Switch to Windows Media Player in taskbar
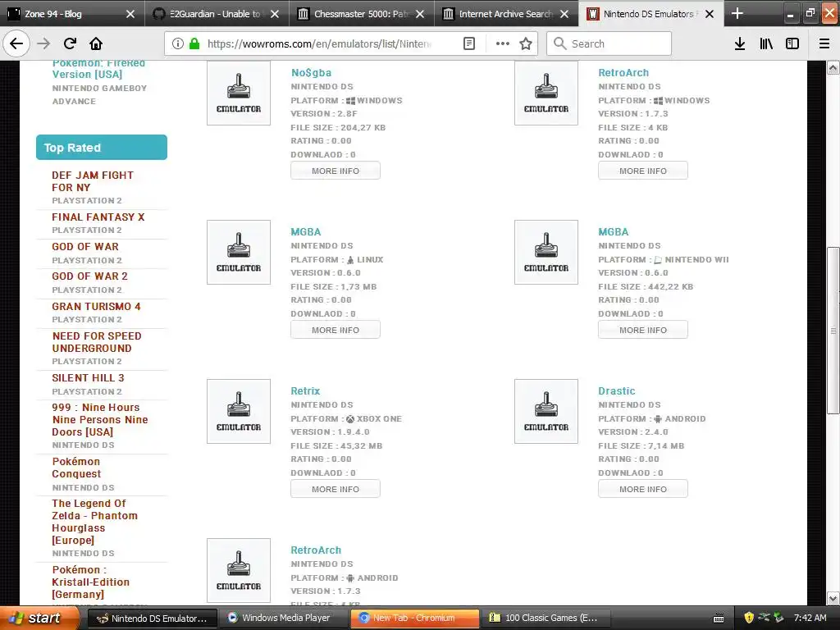 click(x=285, y=618)
